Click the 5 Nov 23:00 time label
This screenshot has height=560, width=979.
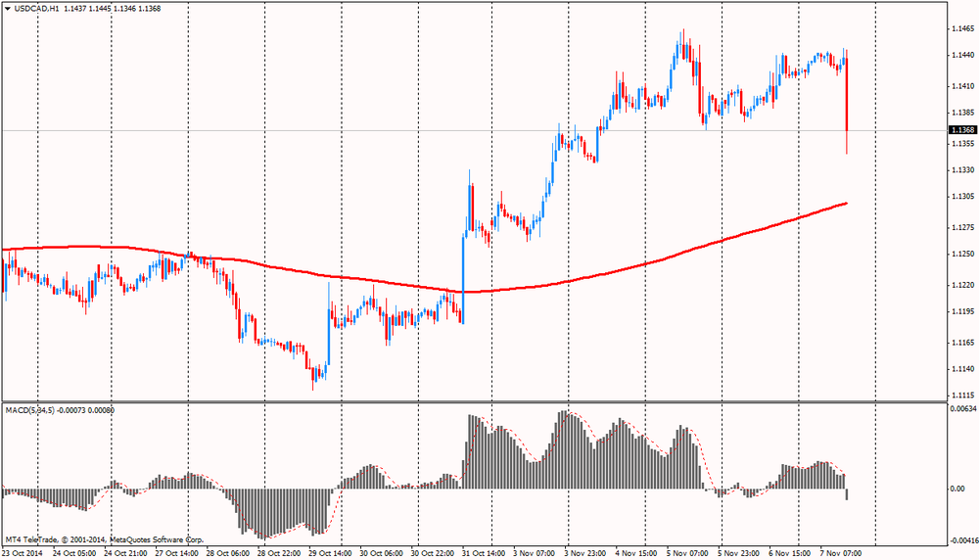[738, 553]
